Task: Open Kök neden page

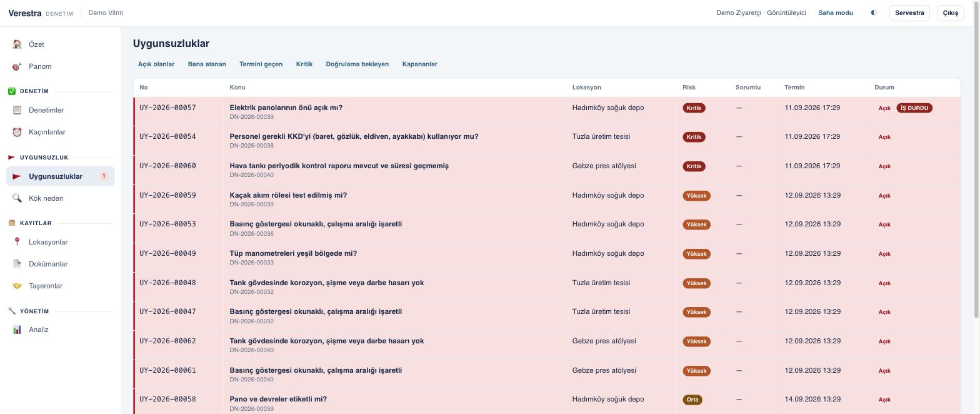Action: (x=61, y=198)
